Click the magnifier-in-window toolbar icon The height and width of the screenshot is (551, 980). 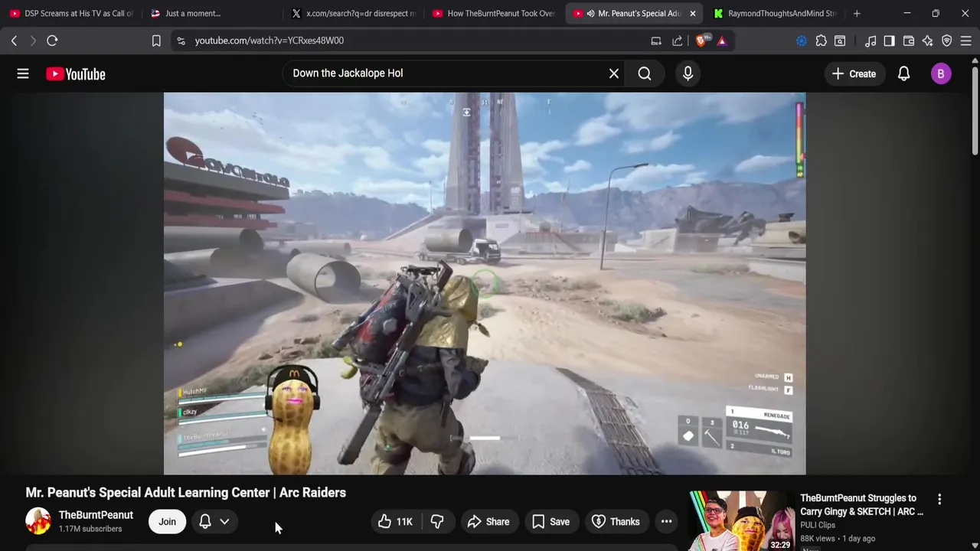pos(840,41)
